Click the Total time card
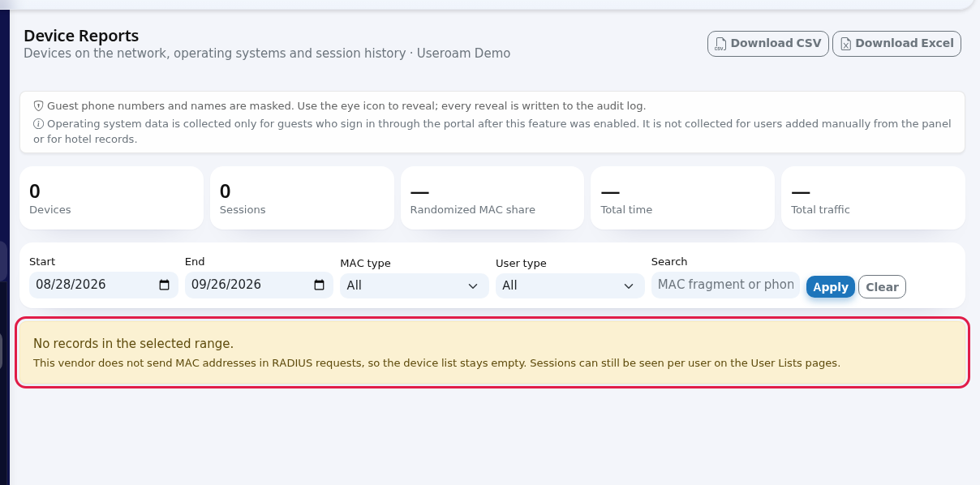Screen dimensions: 980x485 (683, 198)
